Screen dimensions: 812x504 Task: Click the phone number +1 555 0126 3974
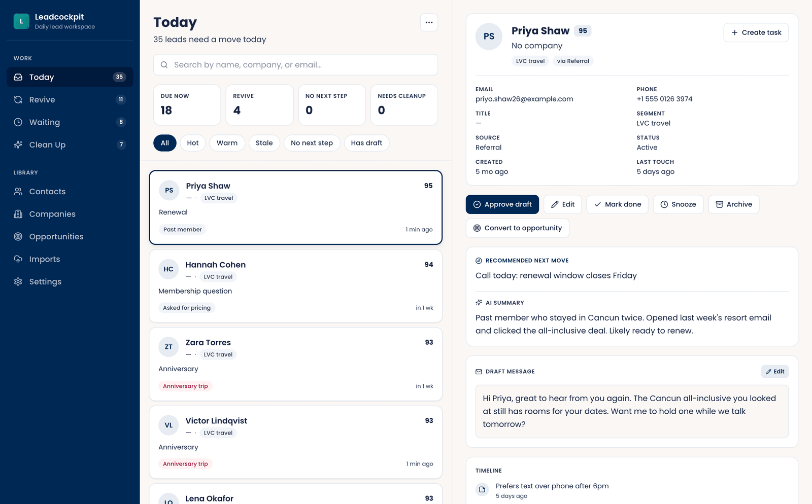pyautogui.click(x=664, y=99)
